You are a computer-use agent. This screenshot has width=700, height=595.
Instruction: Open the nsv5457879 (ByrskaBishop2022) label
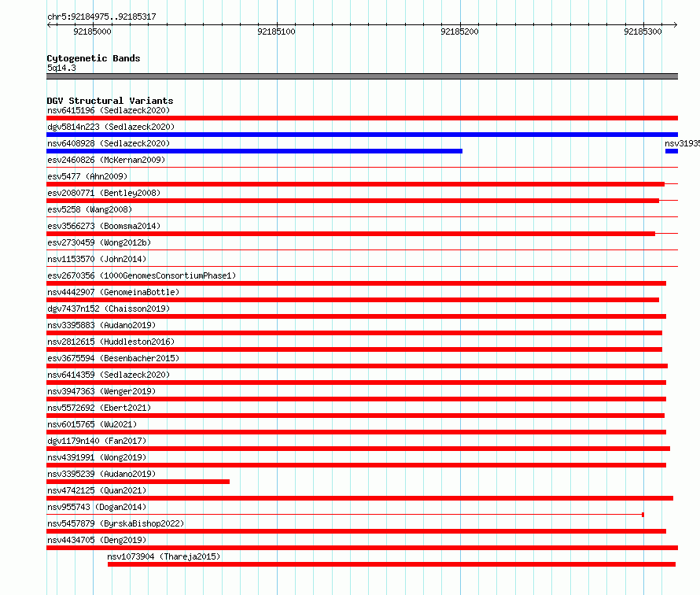tap(116, 523)
